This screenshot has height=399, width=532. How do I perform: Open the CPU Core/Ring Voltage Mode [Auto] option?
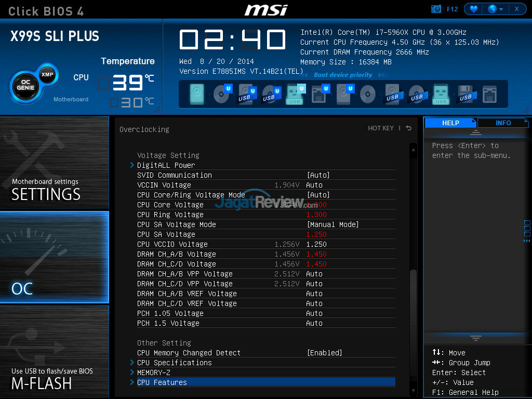(318, 195)
